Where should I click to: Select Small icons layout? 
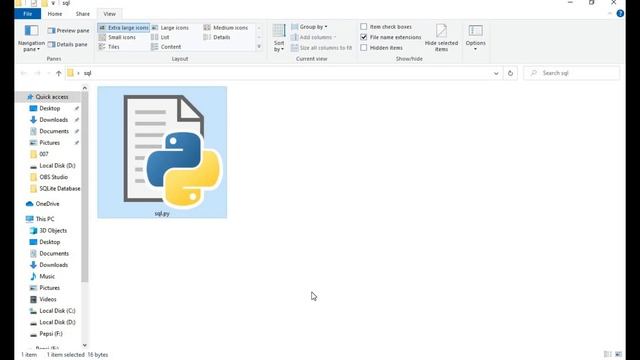(117, 37)
